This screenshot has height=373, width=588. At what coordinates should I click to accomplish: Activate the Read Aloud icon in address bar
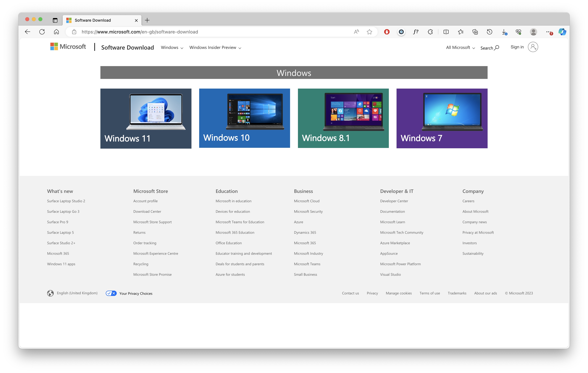(356, 32)
